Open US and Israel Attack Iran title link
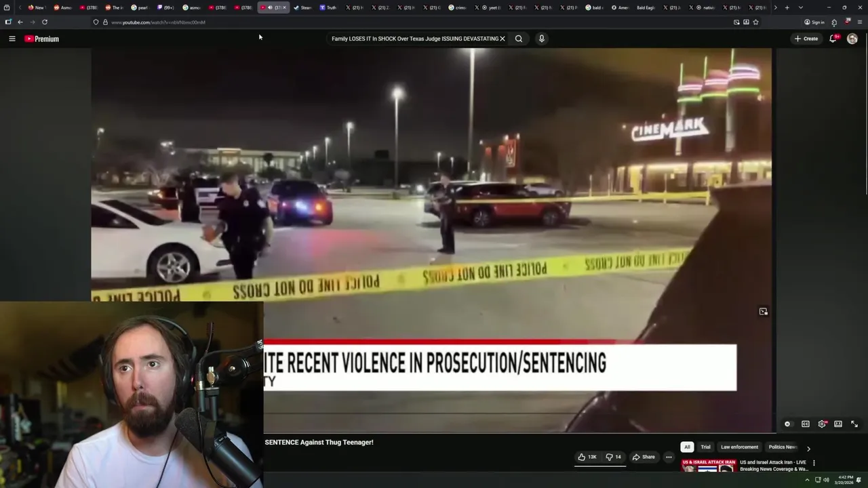 [x=773, y=466]
